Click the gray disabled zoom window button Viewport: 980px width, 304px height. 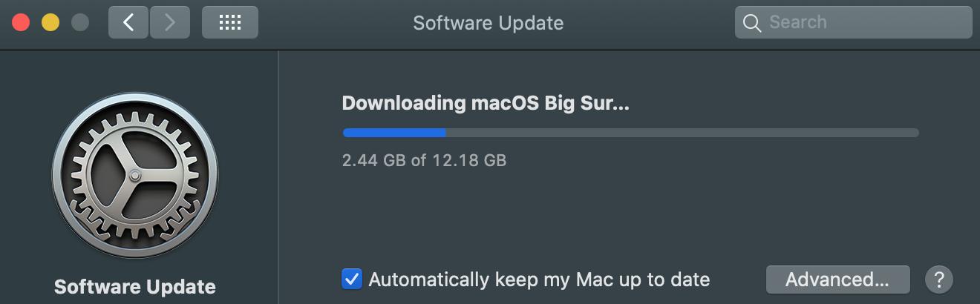(x=80, y=22)
